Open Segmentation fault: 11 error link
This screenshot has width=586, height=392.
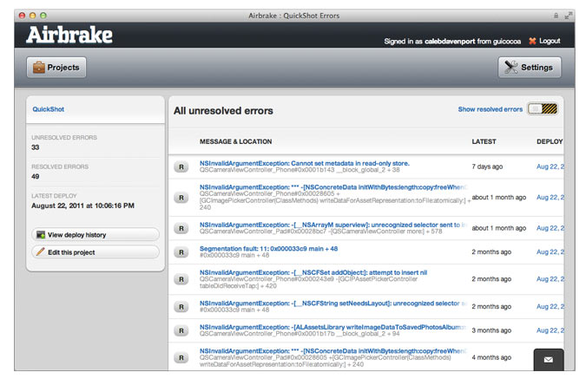tap(268, 249)
